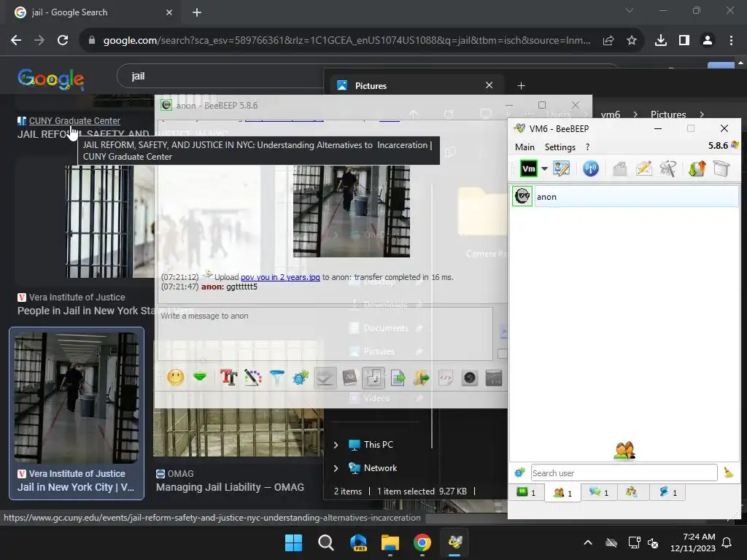Open File Explorer from the taskbar
The height and width of the screenshot is (560, 747).
coord(390,542)
